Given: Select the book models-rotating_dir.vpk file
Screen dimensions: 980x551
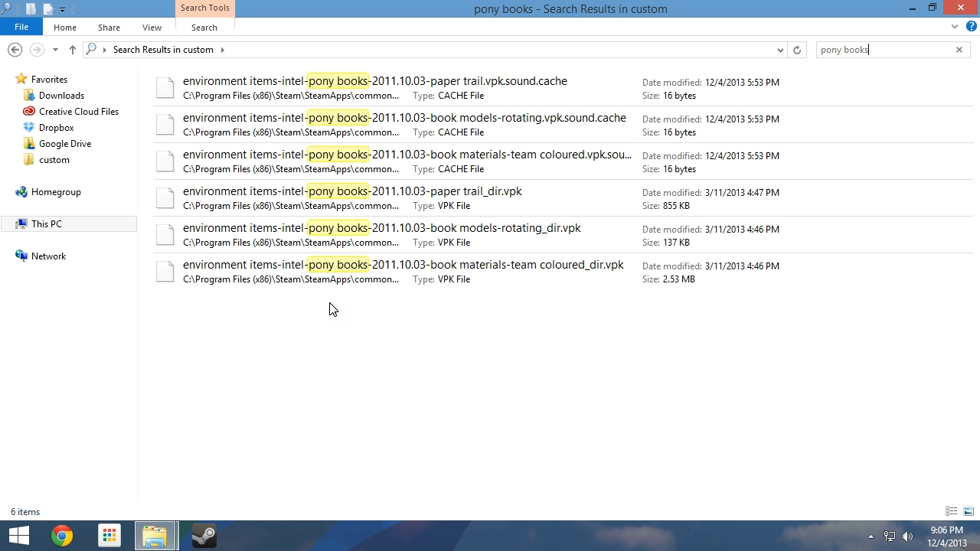Looking at the screenshot, I should tap(563, 235).
